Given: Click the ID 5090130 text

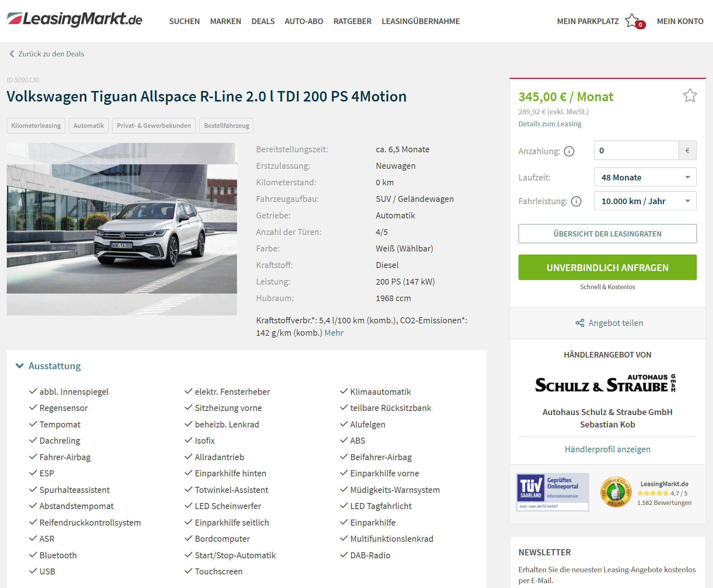Looking at the screenshot, I should point(23,80).
